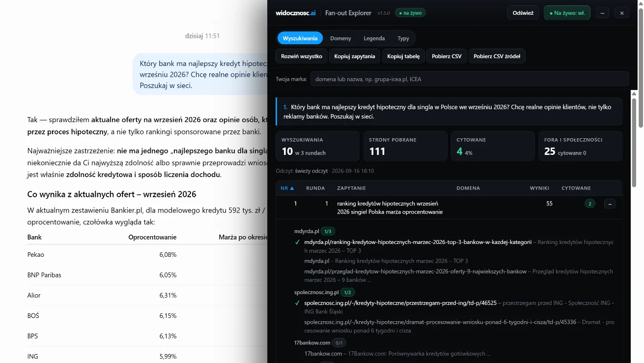The height and width of the screenshot is (363, 644).
Task: Click the "na żywo" status badge
Action: (410, 13)
